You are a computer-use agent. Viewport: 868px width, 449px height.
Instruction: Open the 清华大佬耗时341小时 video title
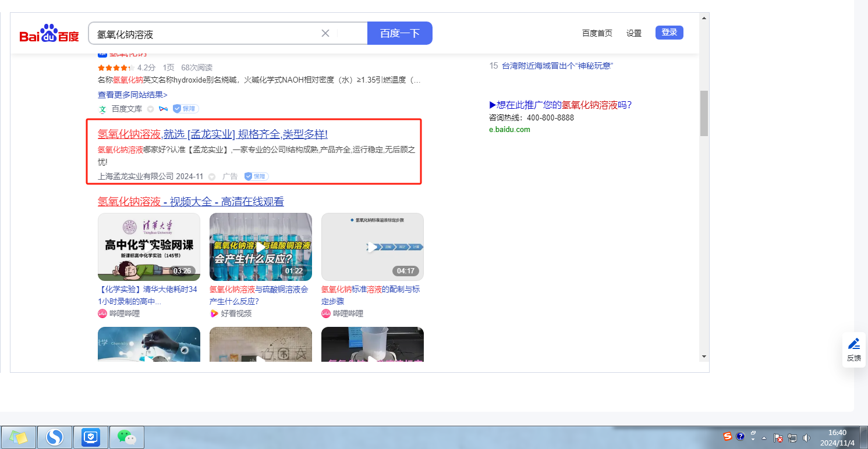point(148,295)
